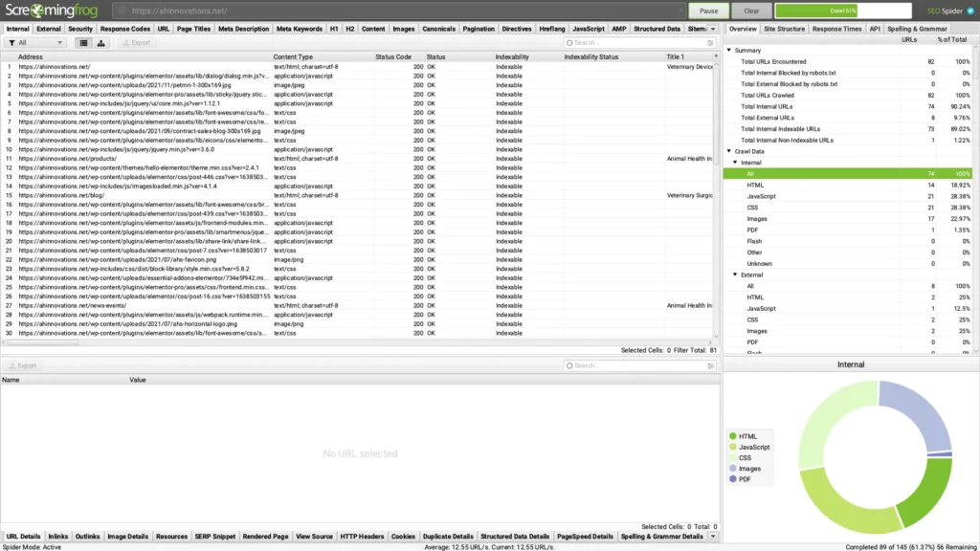Open the Response Codes tab
The height and width of the screenshot is (551, 980).
[x=124, y=30]
